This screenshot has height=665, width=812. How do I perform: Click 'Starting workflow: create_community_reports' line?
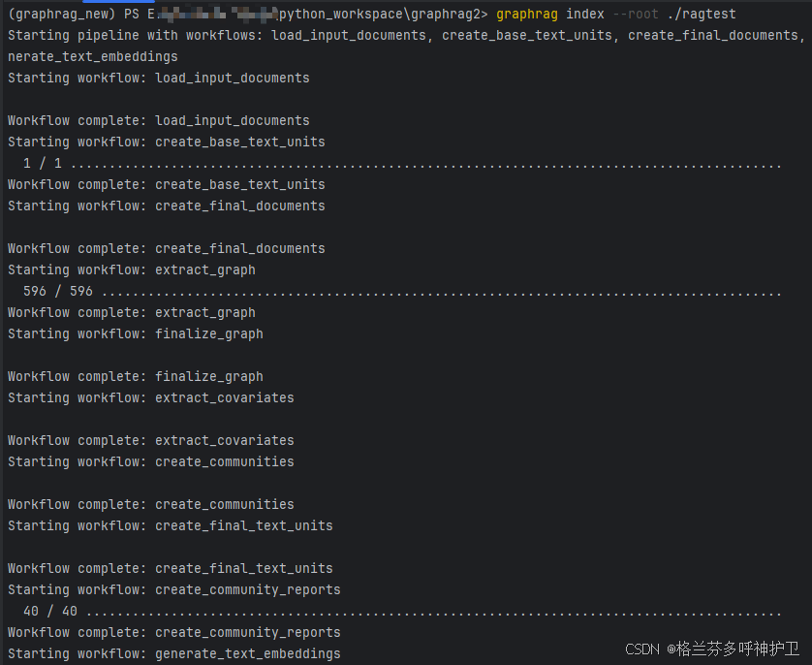(x=174, y=590)
